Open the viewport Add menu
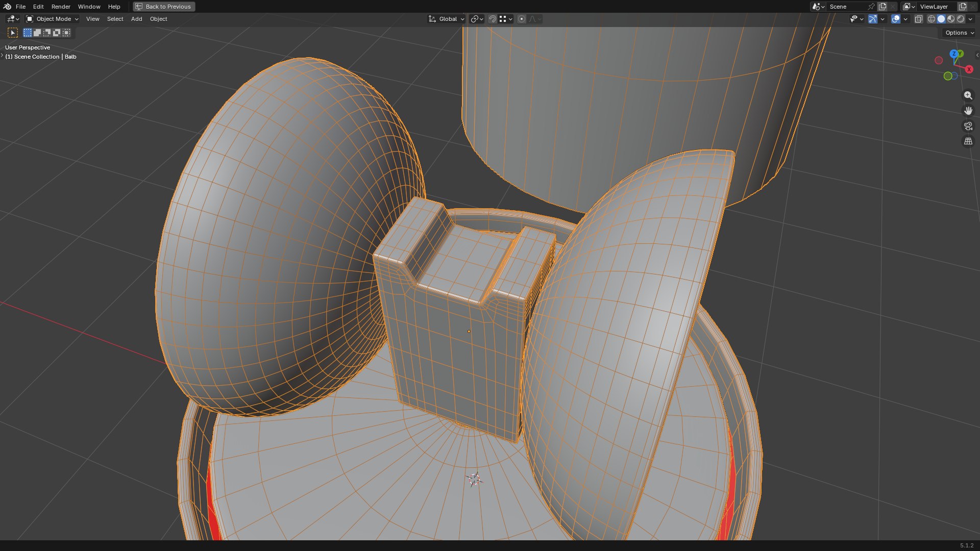This screenshot has width=980, height=551. 136,19
